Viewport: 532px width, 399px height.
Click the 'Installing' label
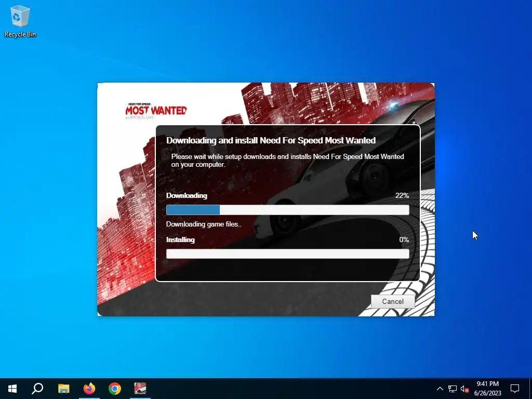(180, 240)
